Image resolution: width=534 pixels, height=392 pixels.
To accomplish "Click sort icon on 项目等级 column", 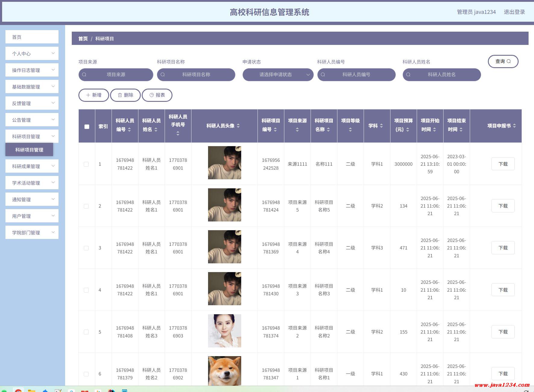I will tap(350, 130).
